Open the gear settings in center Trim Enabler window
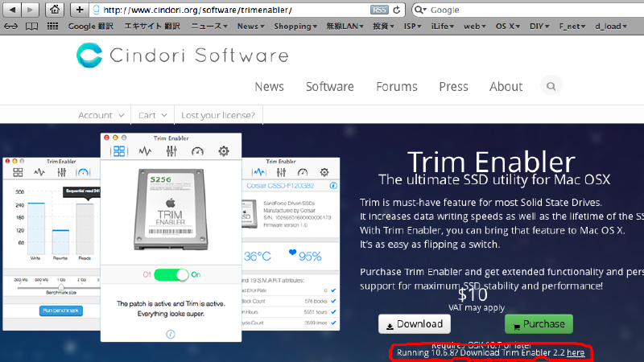The width and height of the screenshot is (644, 362). pos(224,151)
